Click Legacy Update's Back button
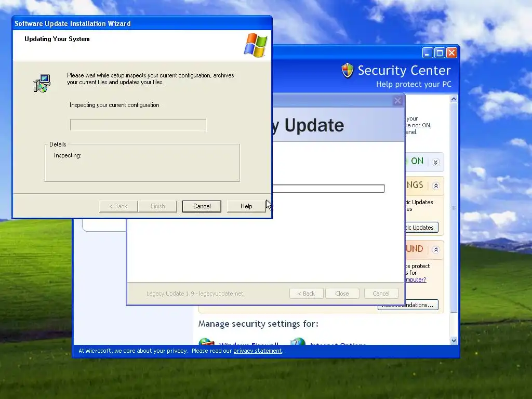This screenshot has width=532, height=399. pyautogui.click(x=307, y=294)
